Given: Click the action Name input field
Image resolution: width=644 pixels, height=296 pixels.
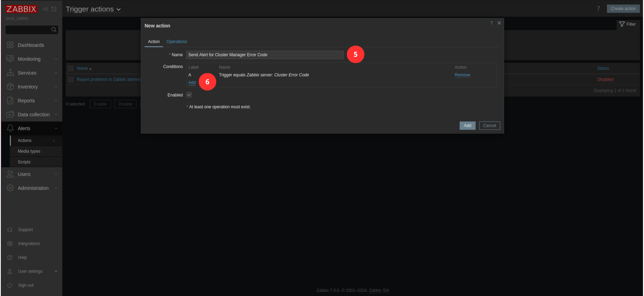Looking at the screenshot, I should tap(265, 55).
